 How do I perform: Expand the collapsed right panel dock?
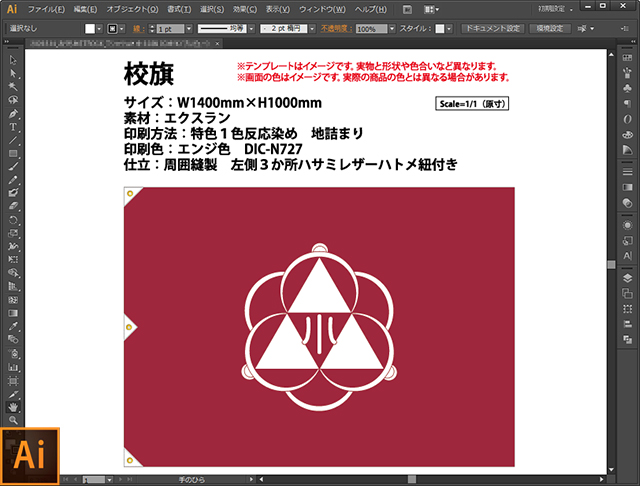[630, 43]
